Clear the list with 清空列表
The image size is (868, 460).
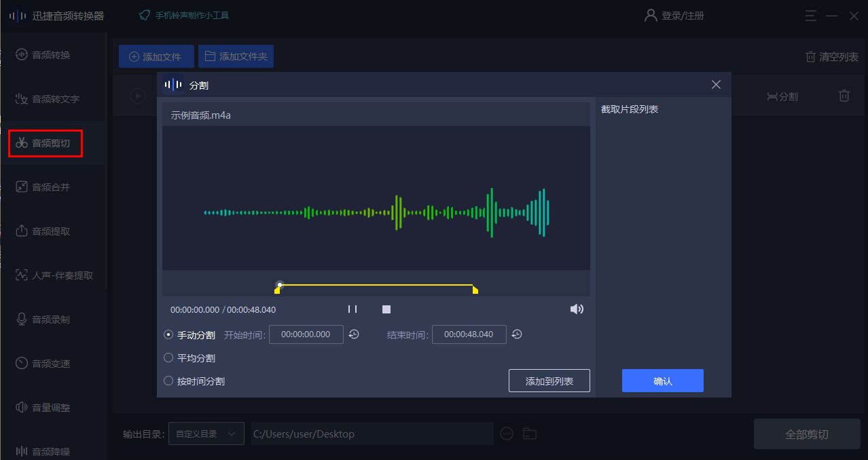pyautogui.click(x=832, y=57)
